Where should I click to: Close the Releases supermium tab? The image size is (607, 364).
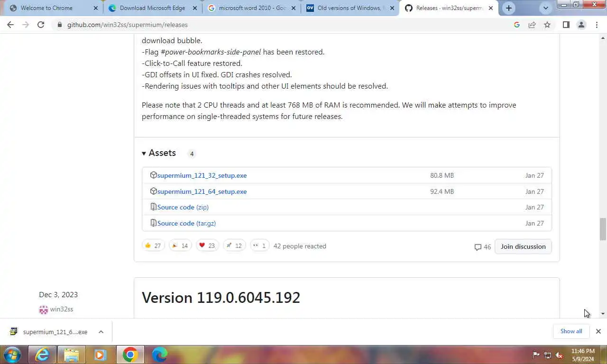(x=490, y=8)
